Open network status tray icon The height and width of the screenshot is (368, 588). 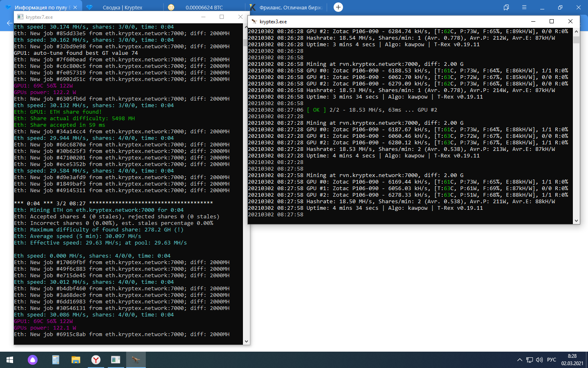[x=530, y=360]
